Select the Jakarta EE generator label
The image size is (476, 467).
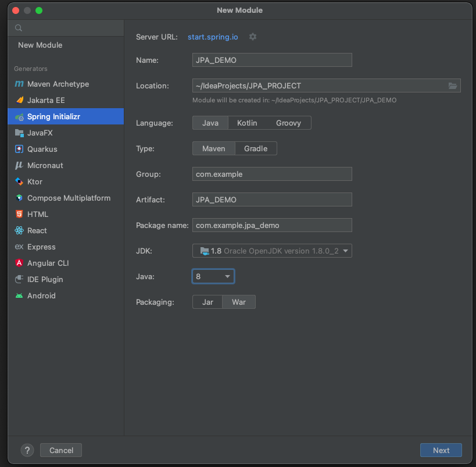click(x=46, y=100)
